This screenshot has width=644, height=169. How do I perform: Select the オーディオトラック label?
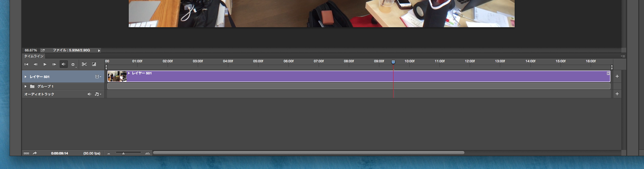[x=39, y=94]
